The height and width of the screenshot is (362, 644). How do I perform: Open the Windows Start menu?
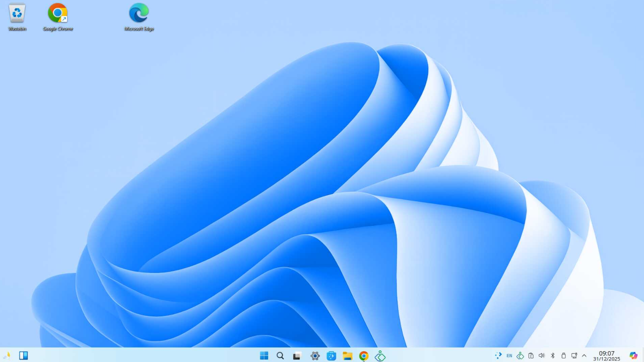[264, 356]
